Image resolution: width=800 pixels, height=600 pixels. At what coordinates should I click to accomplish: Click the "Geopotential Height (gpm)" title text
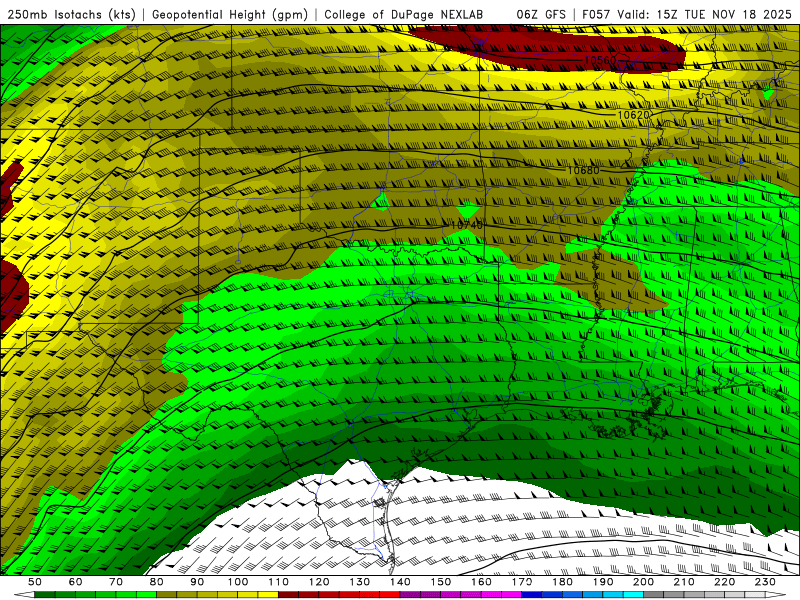pyautogui.click(x=230, y=14)
